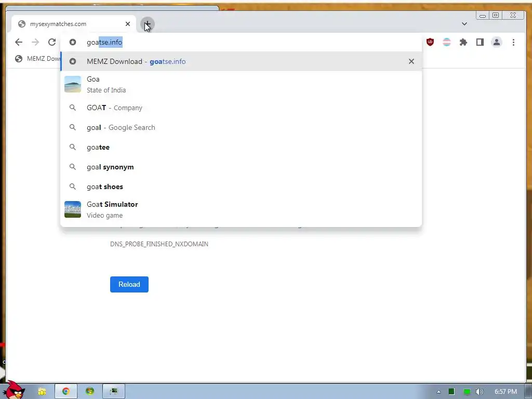The height and width of the screenshot is (399, 532).
Task: Choose the goatee search suggestion
Action: (x=241, y=147)
